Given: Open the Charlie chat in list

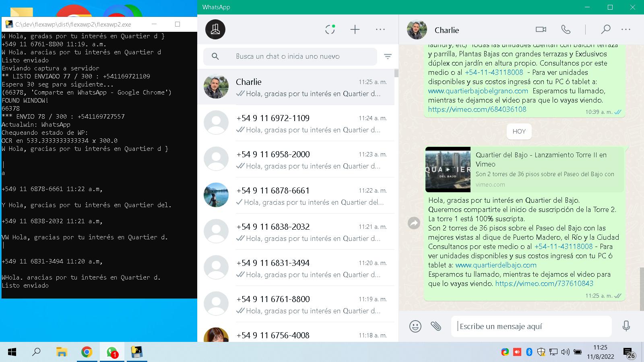Looking at the screenshot, I should 296,87.
